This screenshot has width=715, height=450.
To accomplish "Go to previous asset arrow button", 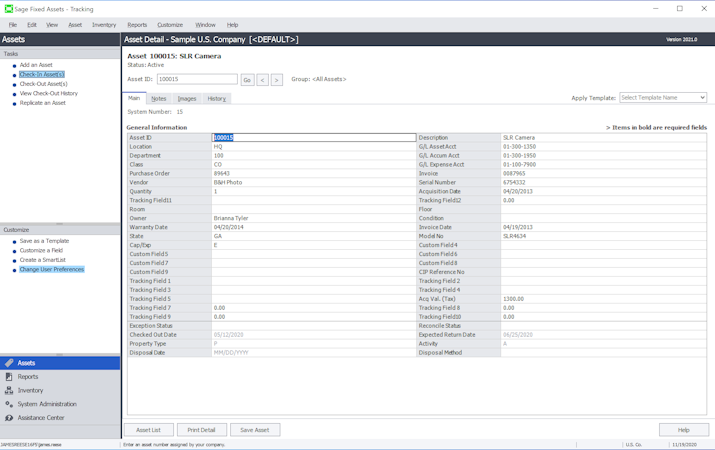I will tap(262, 80).
